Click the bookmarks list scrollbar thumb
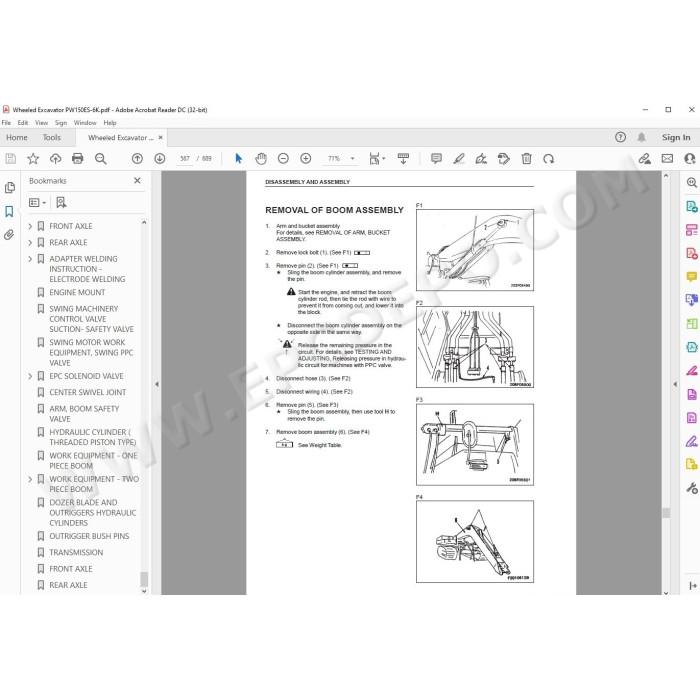Viewport: 700px width, 700px height. pos(144,579)
